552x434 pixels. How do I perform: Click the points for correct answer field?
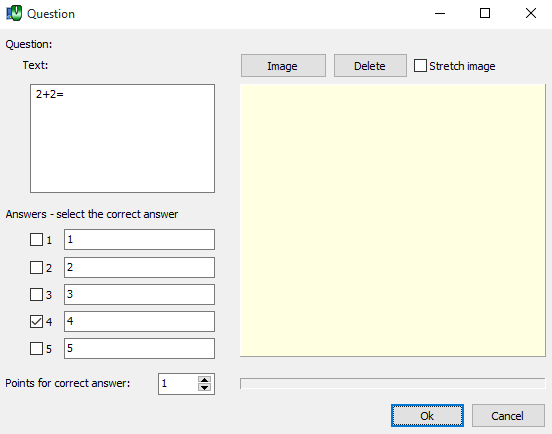178,384
